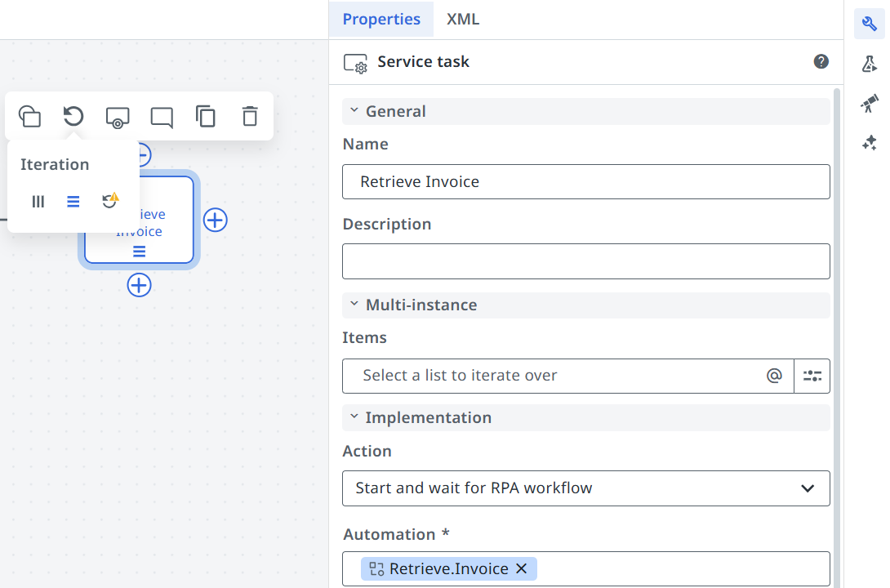Screen dimensions: 890x588
Task: Click the Service task title text
Action: [x=424, y=61]
